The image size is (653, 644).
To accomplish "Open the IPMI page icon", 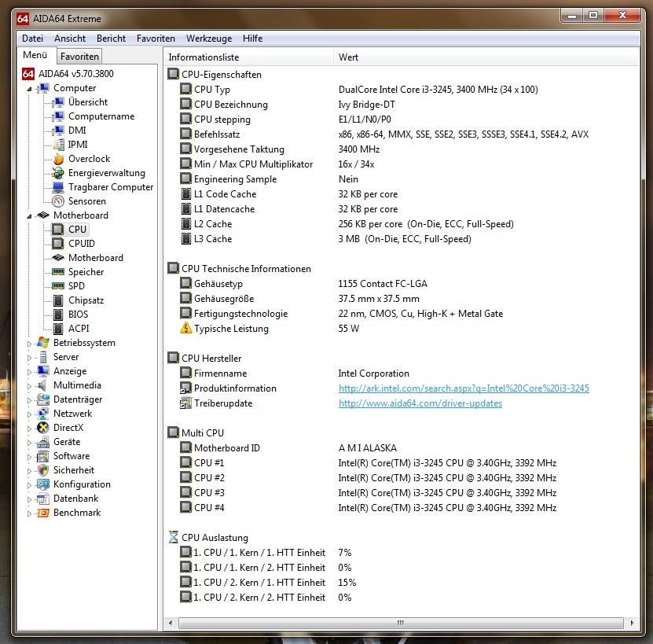I will point(58,145).
